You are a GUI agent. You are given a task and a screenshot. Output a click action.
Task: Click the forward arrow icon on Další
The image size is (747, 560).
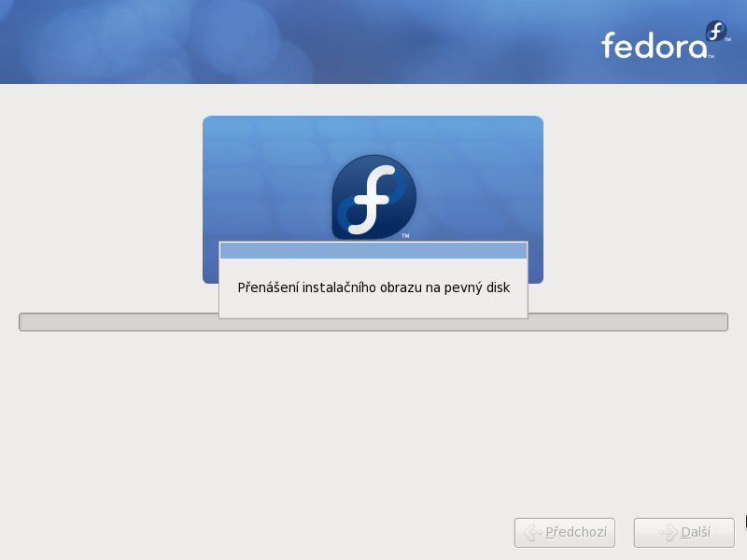tap(668, 532)
